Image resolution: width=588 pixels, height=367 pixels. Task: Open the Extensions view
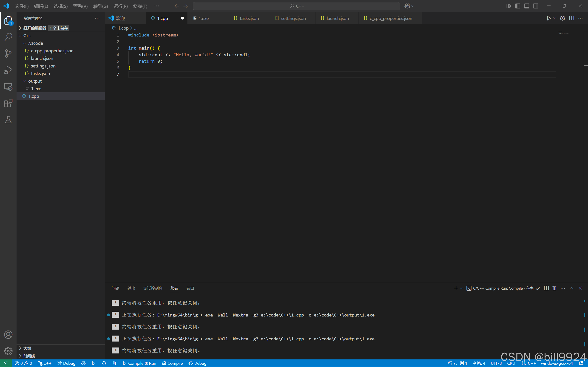coord(8,103)
